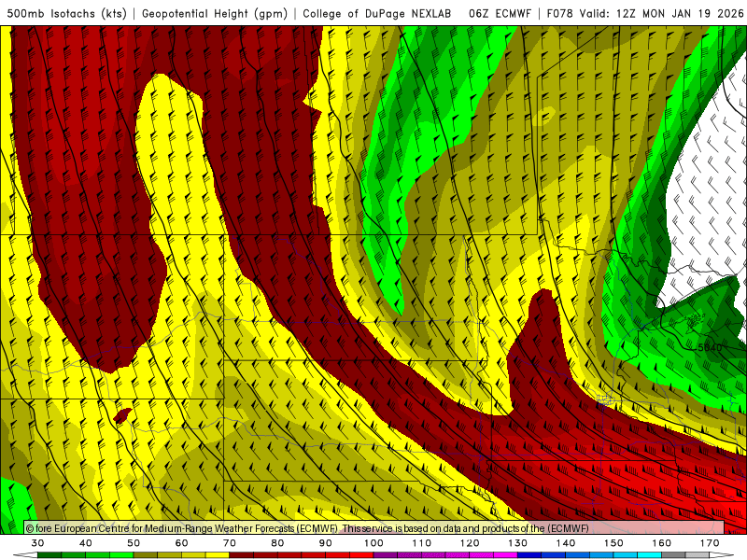Click the '120' value on the color scale

click(x=470, y=543)
